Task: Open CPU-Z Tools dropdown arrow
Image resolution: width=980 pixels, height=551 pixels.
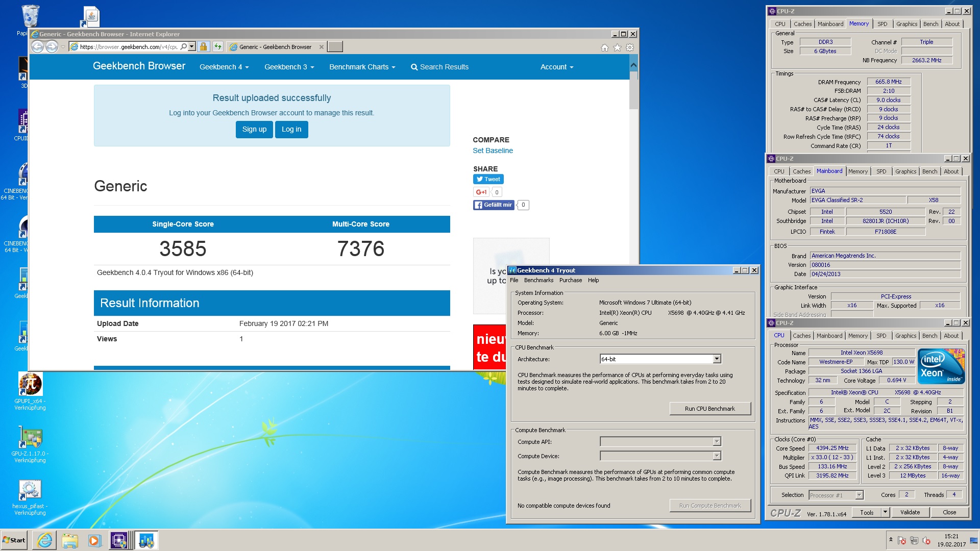Action: [886, 512]
